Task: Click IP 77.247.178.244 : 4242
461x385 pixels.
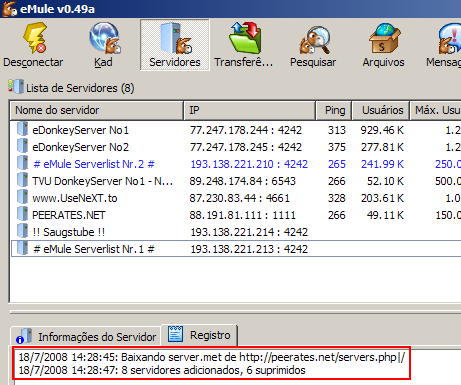Action: 246,130
